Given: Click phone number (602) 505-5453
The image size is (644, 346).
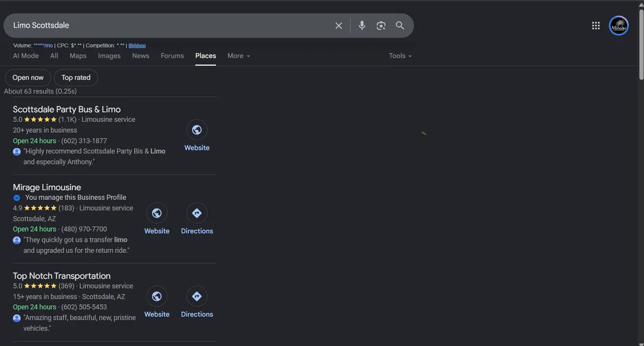Looking at the screenshot, I should (x=84, y=307).
